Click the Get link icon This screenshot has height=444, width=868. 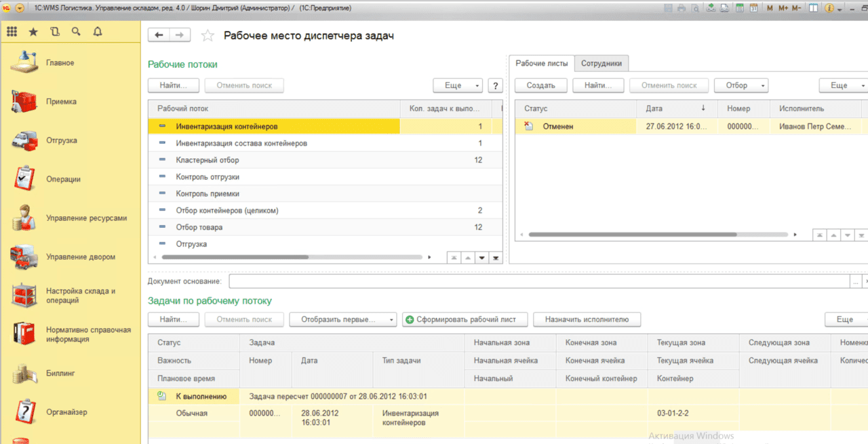[x=724, y=8]
